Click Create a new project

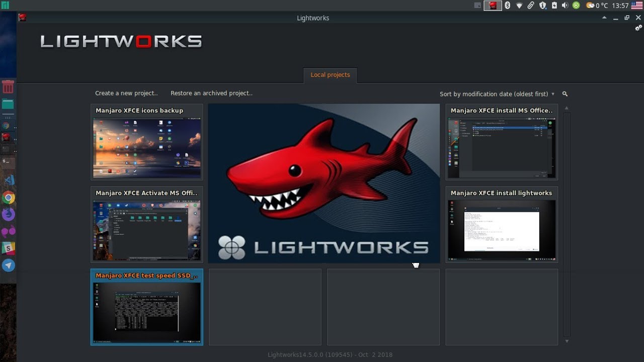pyautogui.click(x=126, y=93)
